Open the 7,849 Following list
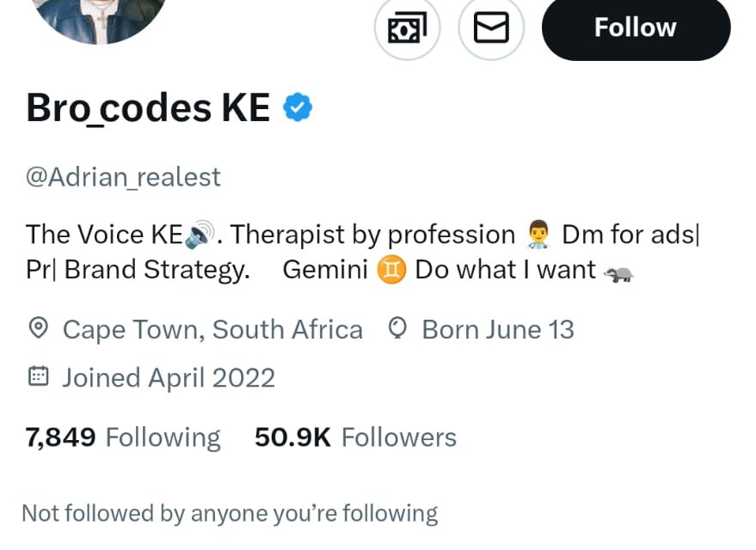This screenshot has height=550, width=756. point(123,437)
